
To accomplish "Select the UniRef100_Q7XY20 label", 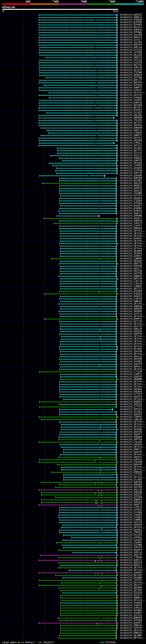I will (131, 153).
